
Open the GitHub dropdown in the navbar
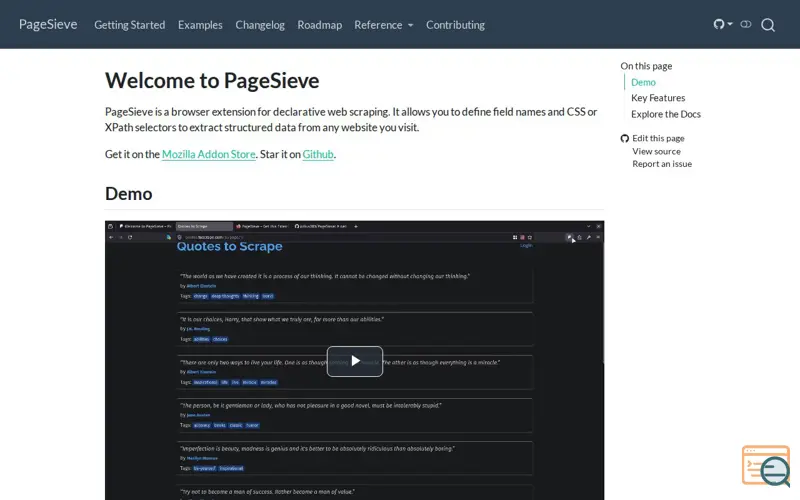723,24
